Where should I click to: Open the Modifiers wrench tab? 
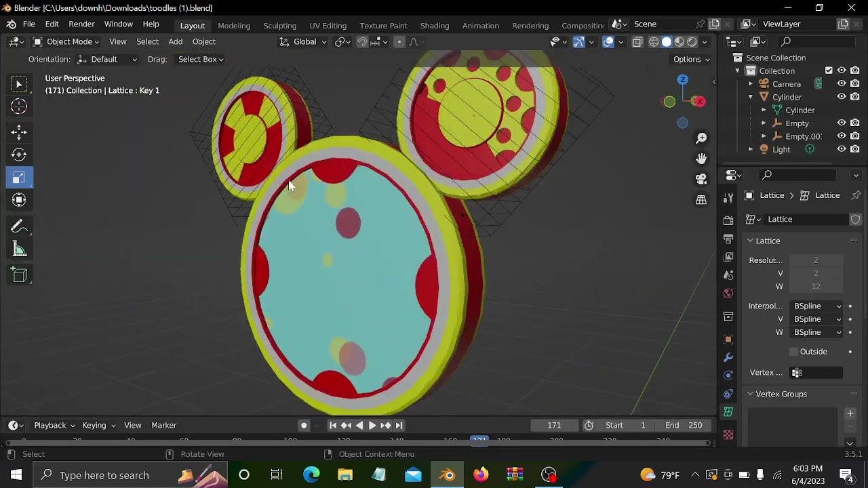coord(728,357)
